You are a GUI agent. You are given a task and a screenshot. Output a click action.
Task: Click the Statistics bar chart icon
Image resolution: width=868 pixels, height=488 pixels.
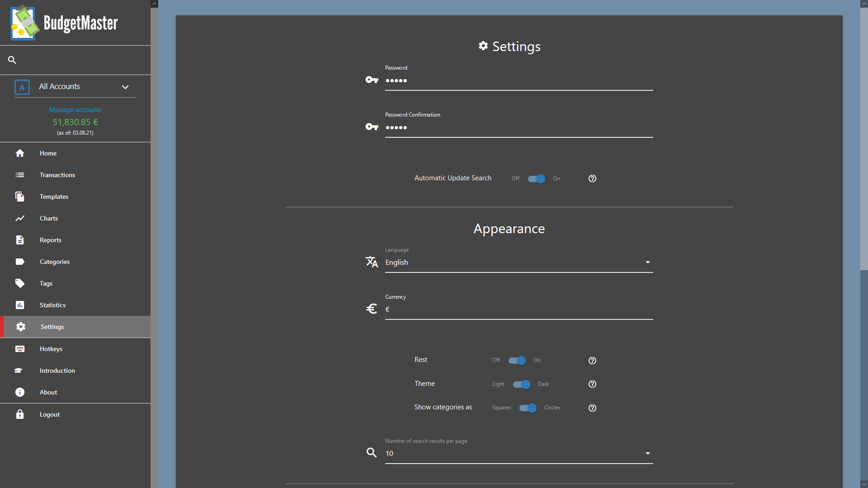(20, 305)
